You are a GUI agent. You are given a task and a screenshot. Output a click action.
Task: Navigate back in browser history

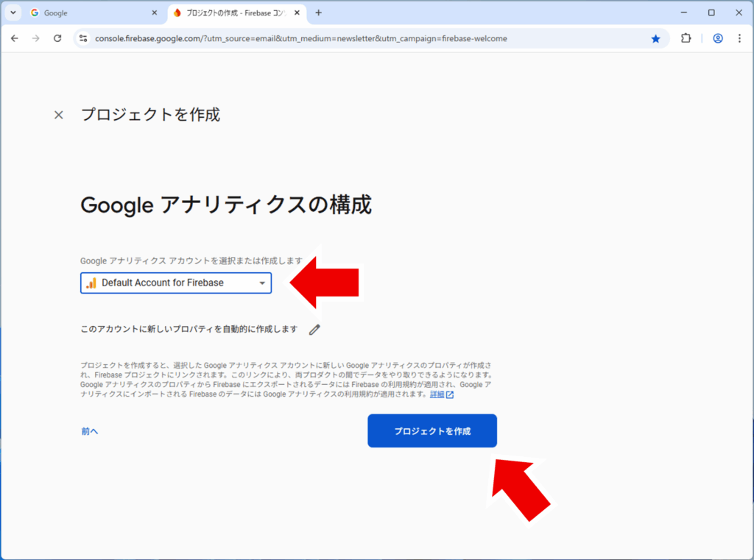15,38
